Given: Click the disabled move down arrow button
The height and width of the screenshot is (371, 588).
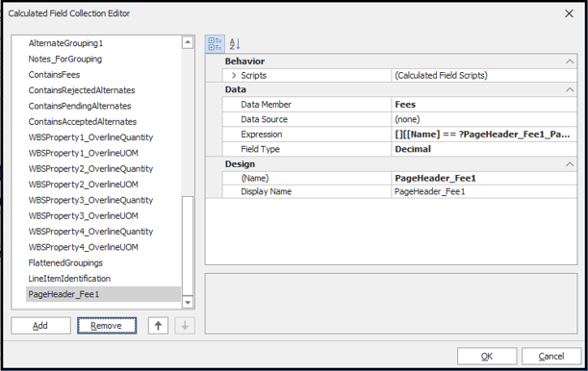Looking at the screenshot, I should [185, 326].
